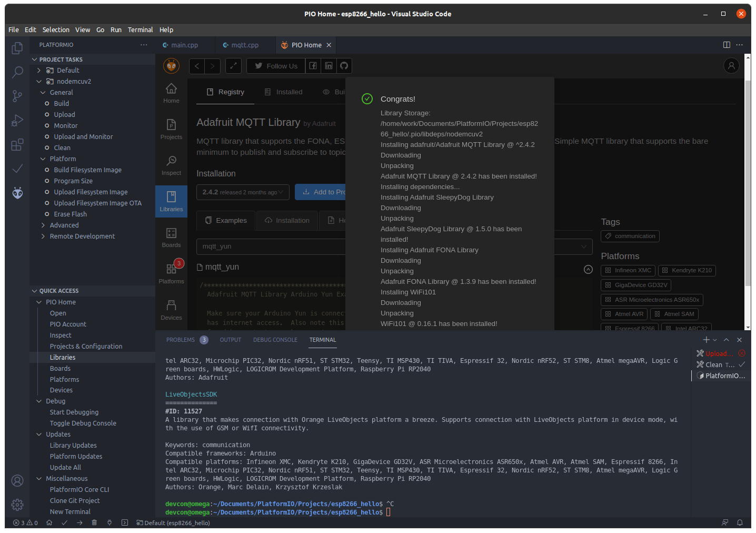Open editor More Actions ellipsis
756x533 pixels.
pyautogui.click(x=739, y=45)
